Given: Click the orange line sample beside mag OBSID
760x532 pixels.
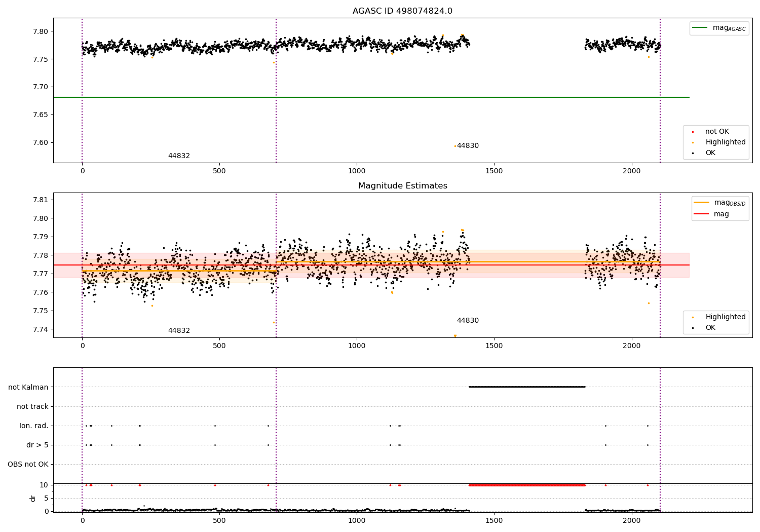Looking at the screenshot, I should click(x=702, y=203).
